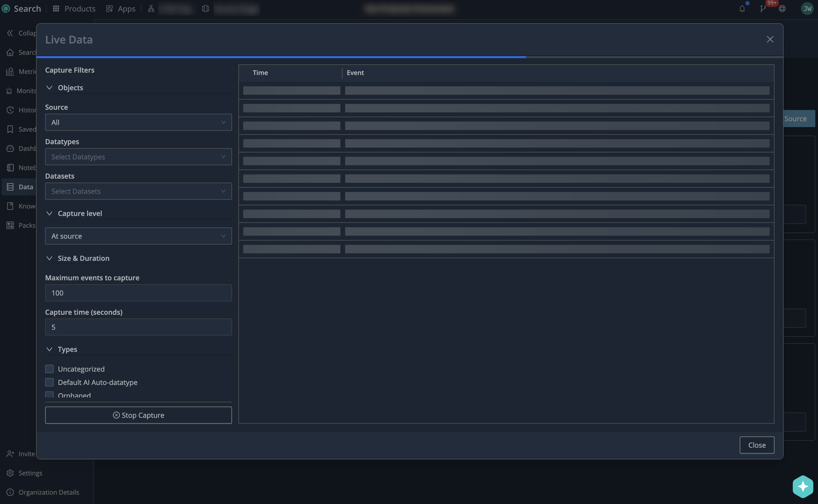Click the Knowledge book icon in sidebar

click(x=10, y=206)
